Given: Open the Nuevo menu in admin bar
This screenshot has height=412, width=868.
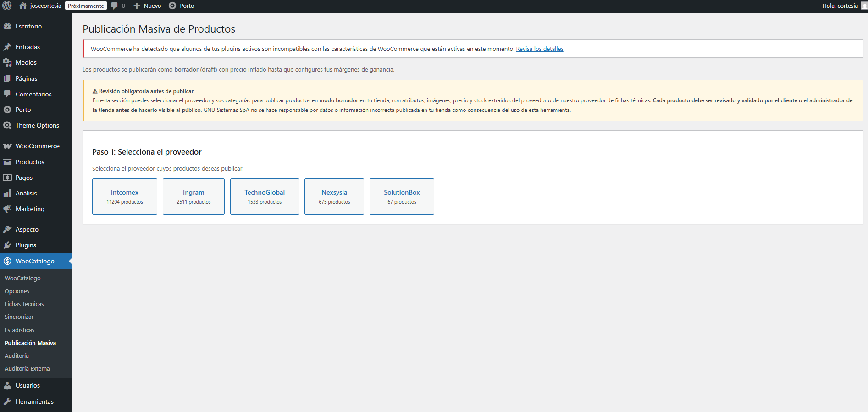Looking at the screenshot, I should point(148,6).
